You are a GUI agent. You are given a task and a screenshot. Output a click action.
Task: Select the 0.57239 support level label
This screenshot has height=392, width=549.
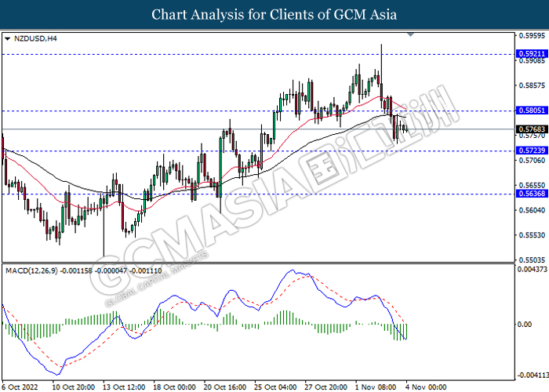[532, 151]
